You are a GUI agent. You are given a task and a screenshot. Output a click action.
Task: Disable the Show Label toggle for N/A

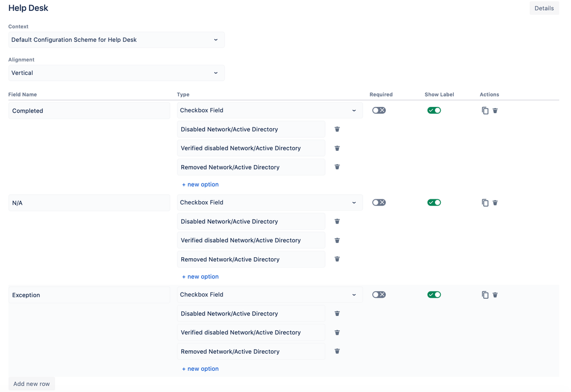point(434,202)
